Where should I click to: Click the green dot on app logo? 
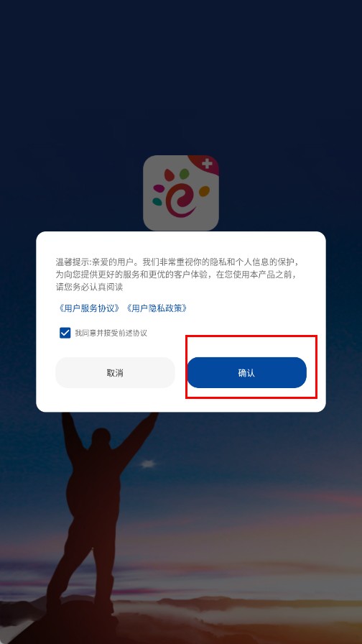click(185, 174)
